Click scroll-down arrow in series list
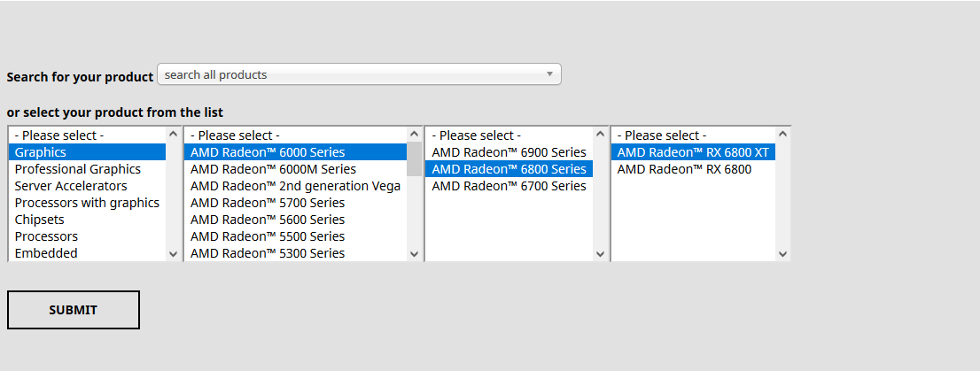This screenshot has height=371, width=980. pyautogui.click(x=414, y=254)
